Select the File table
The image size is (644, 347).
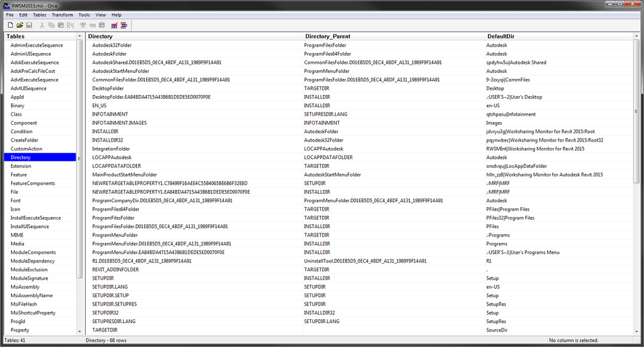(14, 192)
